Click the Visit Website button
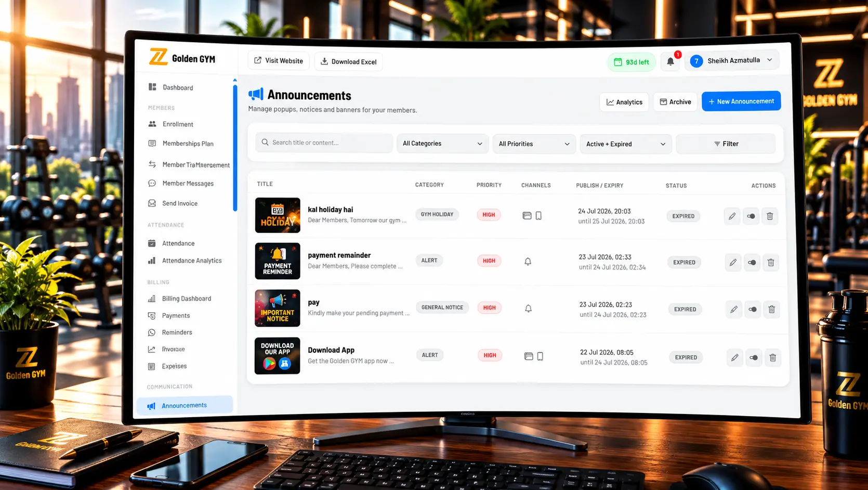The height and width of the screenshot is (490, 868). pyautogui.click(x=279, y=61)
